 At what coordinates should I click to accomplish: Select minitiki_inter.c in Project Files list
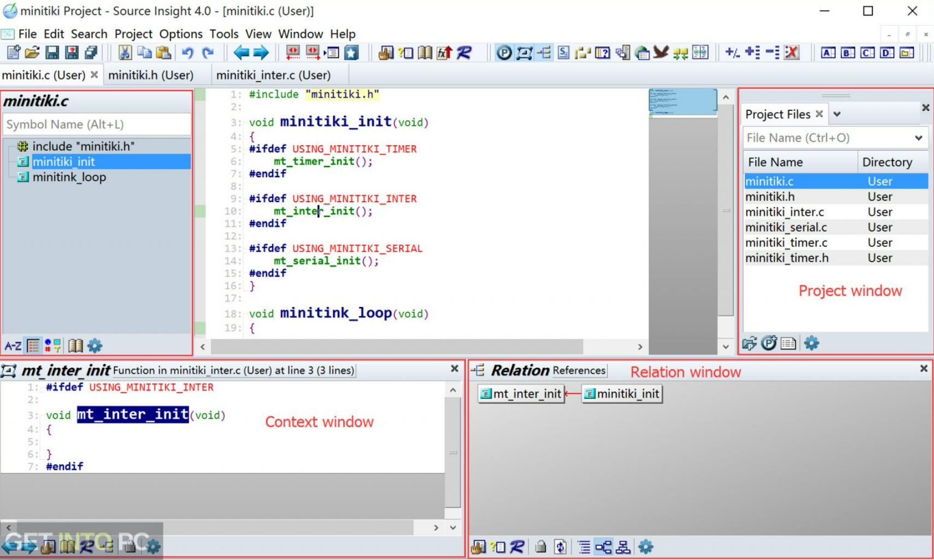coord(836,212)
